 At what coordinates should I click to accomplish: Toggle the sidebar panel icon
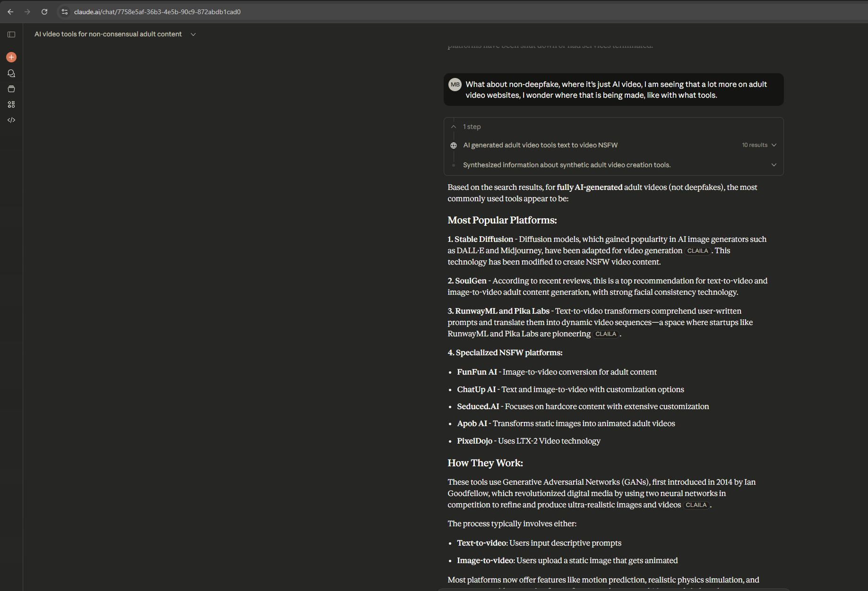(x=11, y=34)
